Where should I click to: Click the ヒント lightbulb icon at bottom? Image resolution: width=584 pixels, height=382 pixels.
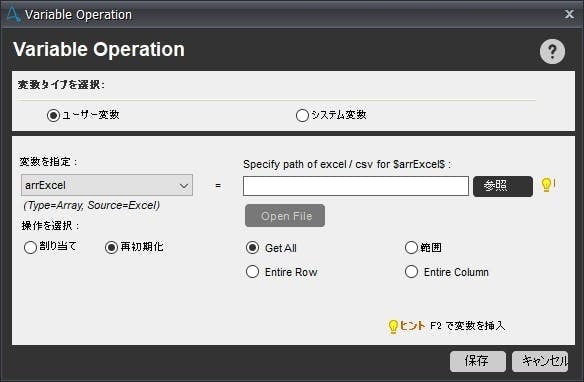393,327
